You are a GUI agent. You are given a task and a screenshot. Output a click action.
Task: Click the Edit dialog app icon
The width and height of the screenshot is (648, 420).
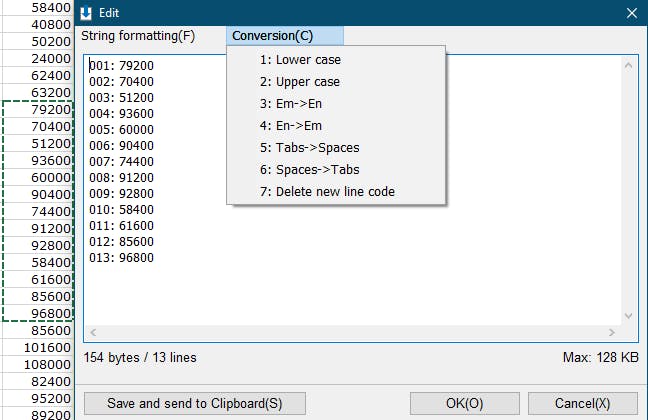click(86, 13)
